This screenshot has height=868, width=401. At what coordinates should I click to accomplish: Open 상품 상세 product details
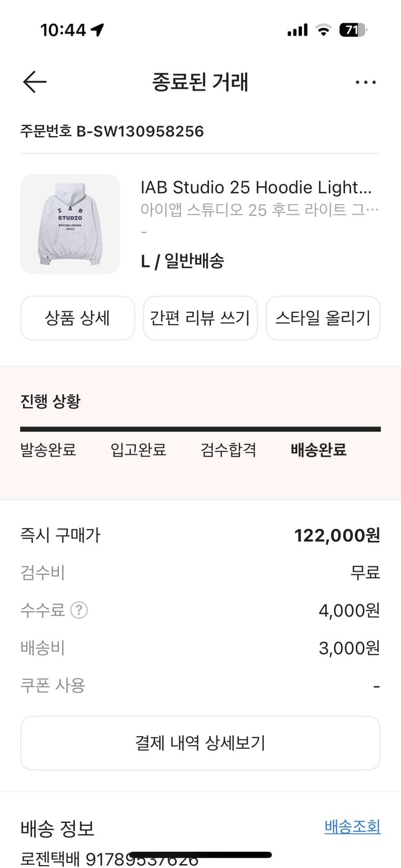pyautogui.click(x=77, y=318)
